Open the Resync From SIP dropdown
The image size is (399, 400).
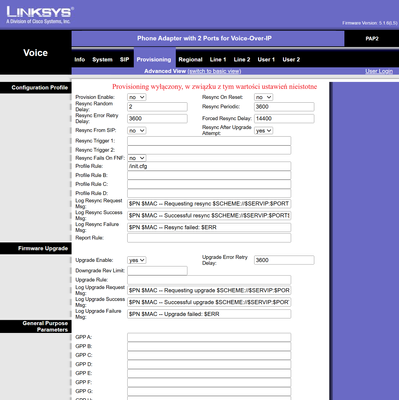tap(137, 130)
